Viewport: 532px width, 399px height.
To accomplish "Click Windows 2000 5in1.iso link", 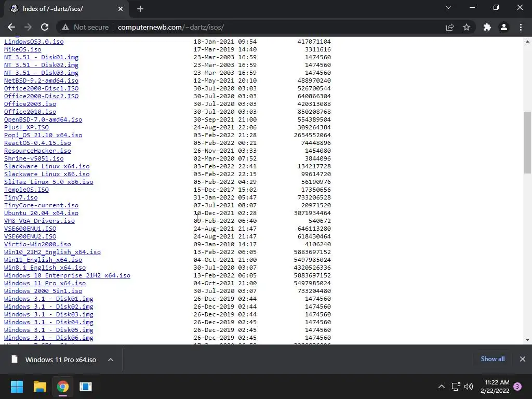I will tap(43, 291).
